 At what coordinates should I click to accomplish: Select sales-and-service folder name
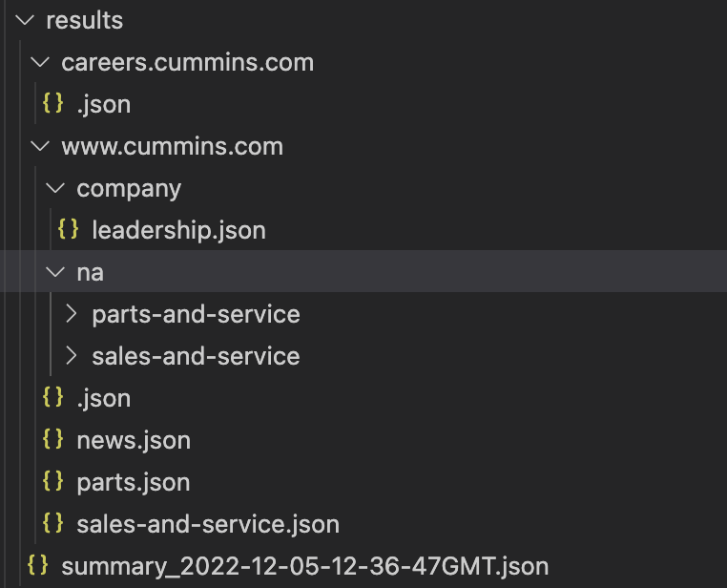pos(197,356)
